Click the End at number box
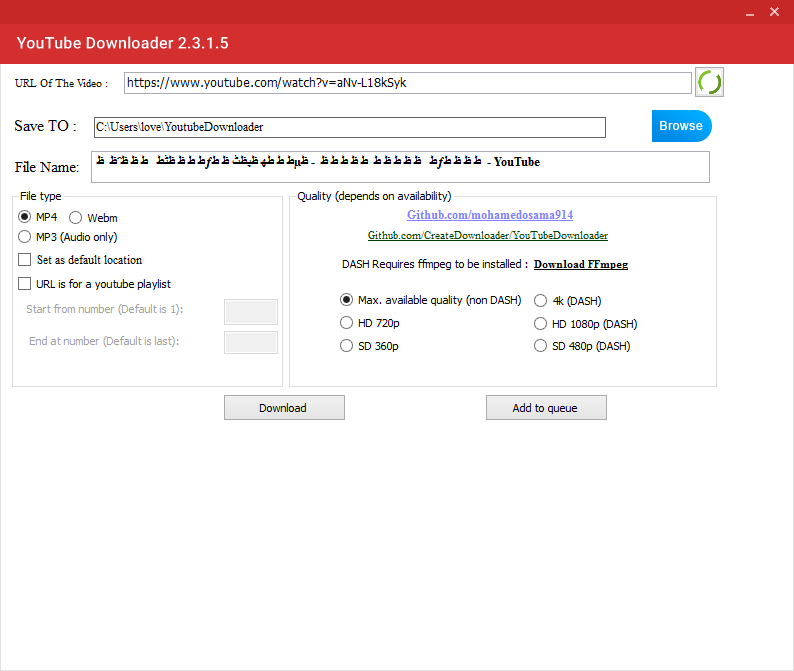This screenshot has width=794, height=671. (x=251, y=342)
